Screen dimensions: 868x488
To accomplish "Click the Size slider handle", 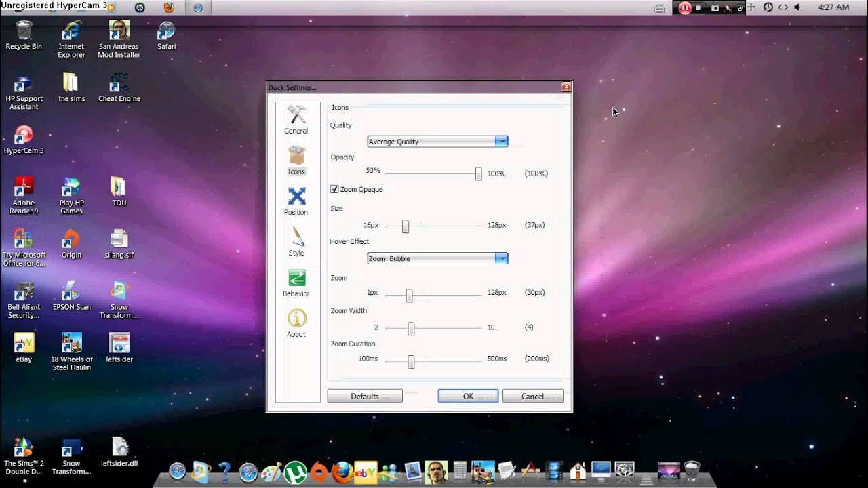I will coord(406,226).
